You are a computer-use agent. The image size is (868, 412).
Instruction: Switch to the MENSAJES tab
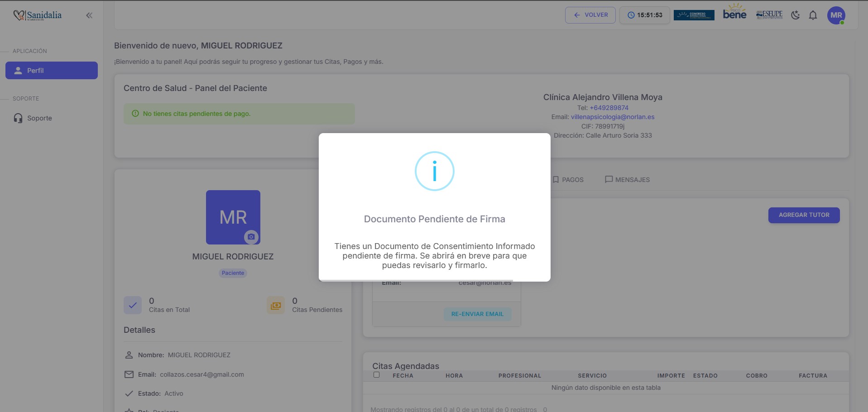click(627, 180)
